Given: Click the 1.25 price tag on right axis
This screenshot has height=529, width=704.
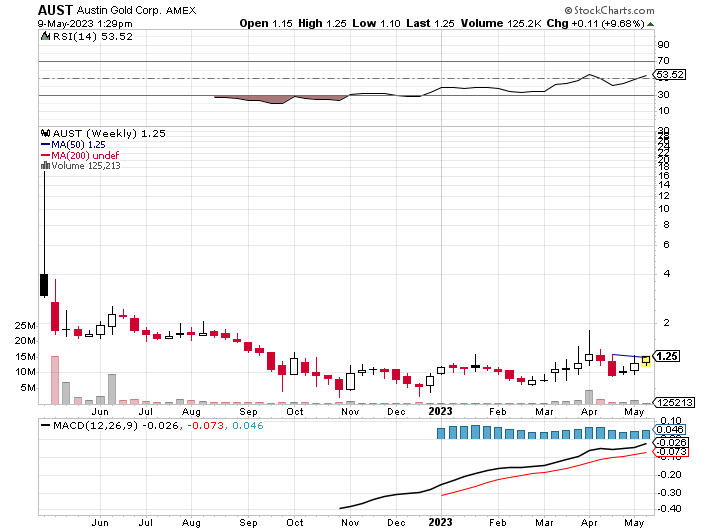Looking at the screenshot, I should point(666,356).
